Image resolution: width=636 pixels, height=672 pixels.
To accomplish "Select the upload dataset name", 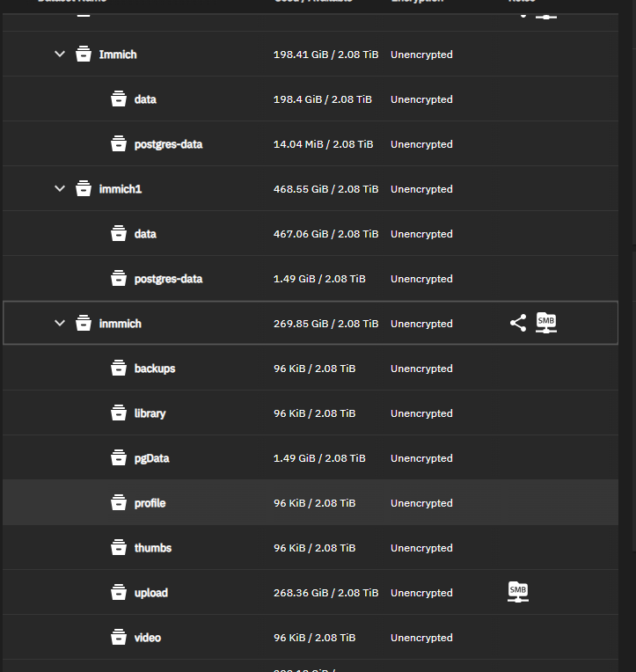I will click(150, 593).
